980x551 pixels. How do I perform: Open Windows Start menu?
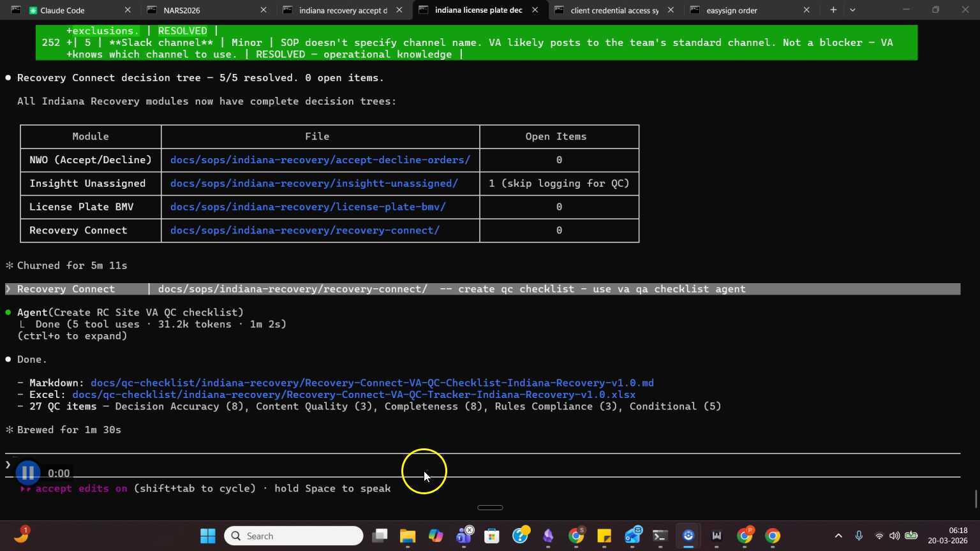point(207,536)
